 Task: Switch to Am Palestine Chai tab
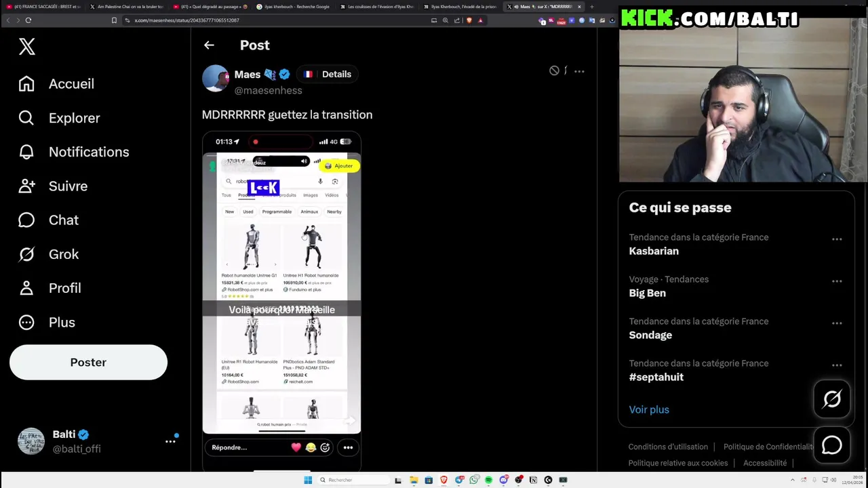pyautogui.click(x=126, y=7)
